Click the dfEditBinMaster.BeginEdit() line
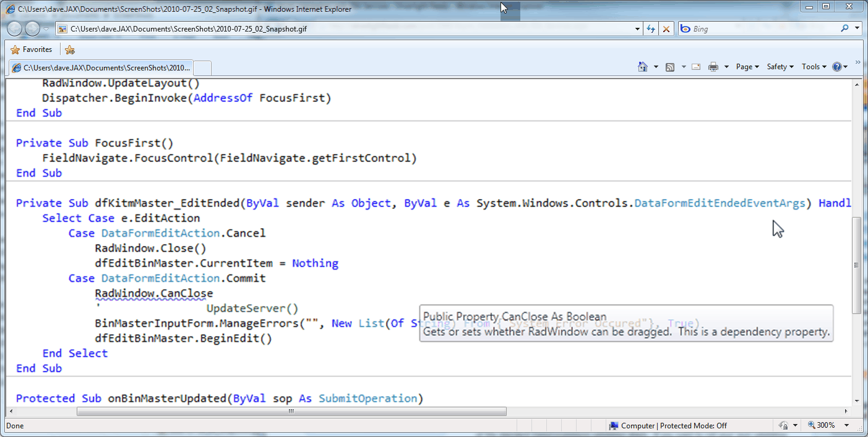Viewport: 868px width, 437px height. click(x=183, y=339)
